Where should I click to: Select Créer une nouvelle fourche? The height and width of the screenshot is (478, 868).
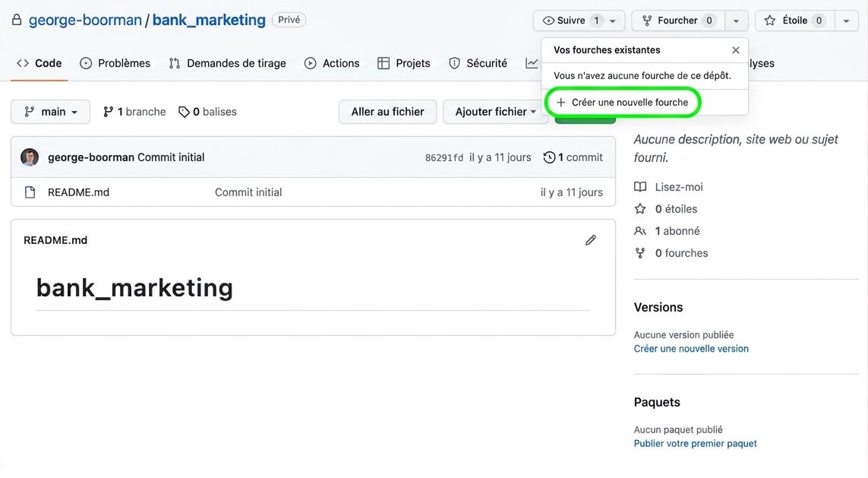click(x=623, y=103)
